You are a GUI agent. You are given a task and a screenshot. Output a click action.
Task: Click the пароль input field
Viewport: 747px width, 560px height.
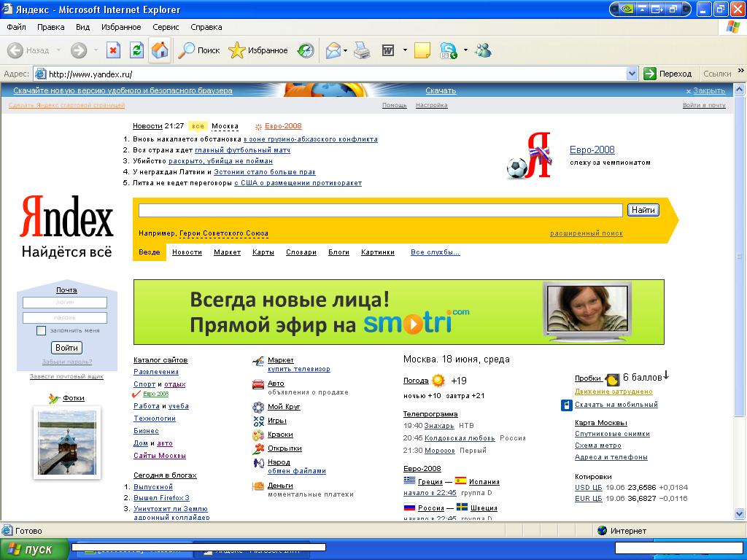click(x=65, y=318)
